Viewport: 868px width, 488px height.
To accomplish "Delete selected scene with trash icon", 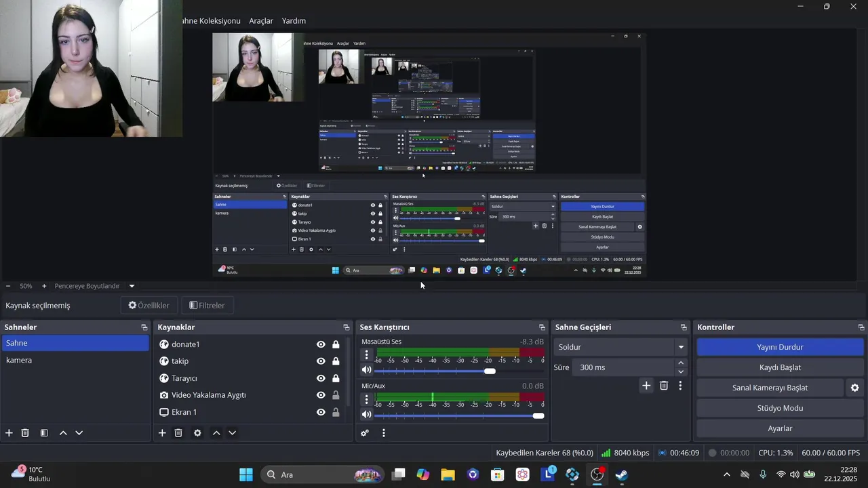I will 25,432.
